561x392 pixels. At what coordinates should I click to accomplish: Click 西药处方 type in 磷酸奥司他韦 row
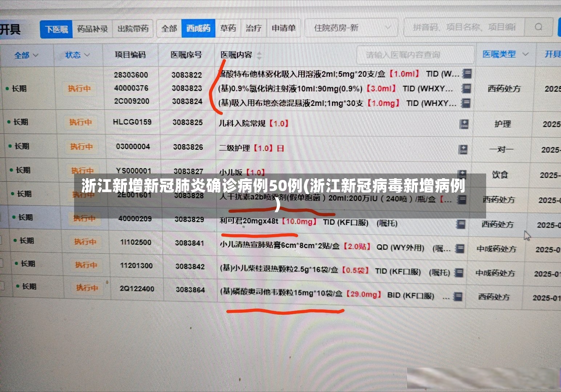[494, 297]
